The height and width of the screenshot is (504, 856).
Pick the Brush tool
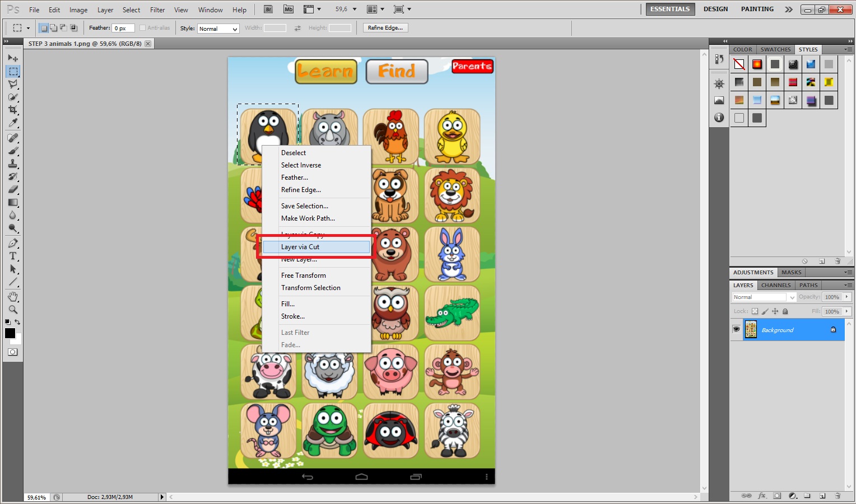[13, 151]
